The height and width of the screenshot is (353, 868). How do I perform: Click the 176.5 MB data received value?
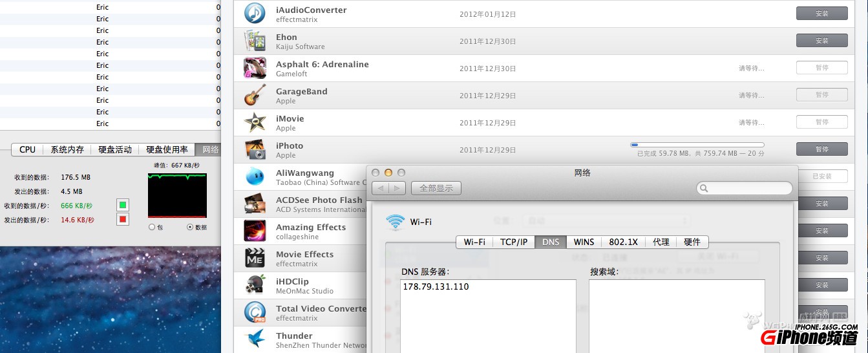tap(75, 176)
